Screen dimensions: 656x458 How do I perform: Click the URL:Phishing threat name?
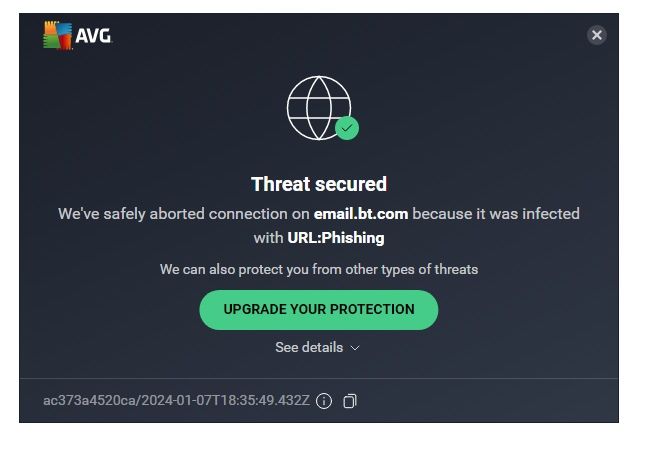[336, 238]
